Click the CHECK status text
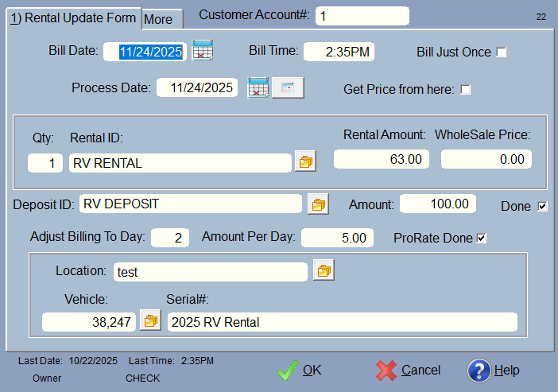 [x=143, y=378]
